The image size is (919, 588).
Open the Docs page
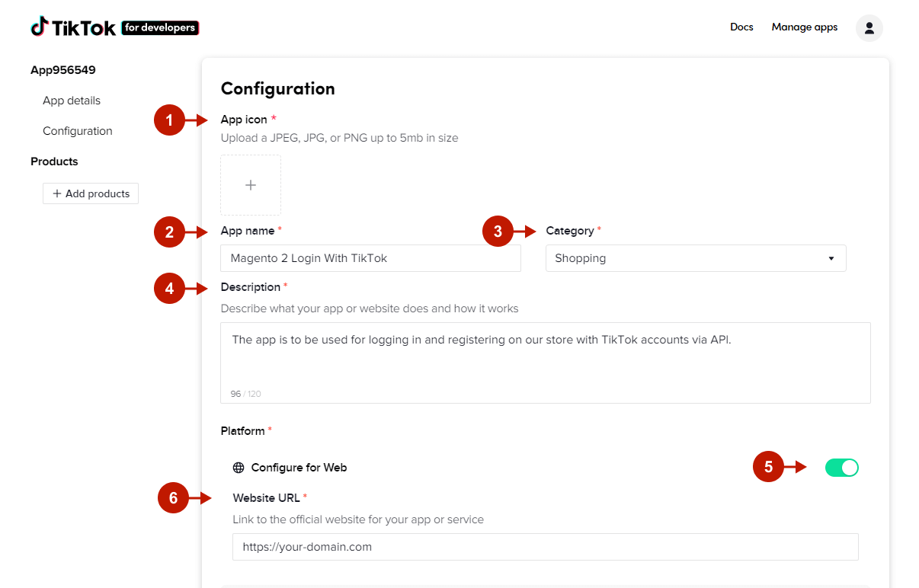741,27
